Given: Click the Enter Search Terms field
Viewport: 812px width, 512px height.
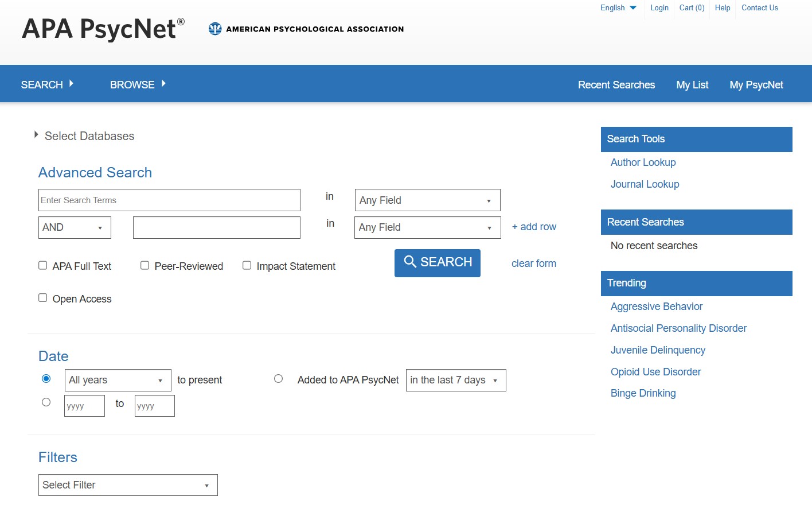Looking at the screenshot, I should point(169,200).
